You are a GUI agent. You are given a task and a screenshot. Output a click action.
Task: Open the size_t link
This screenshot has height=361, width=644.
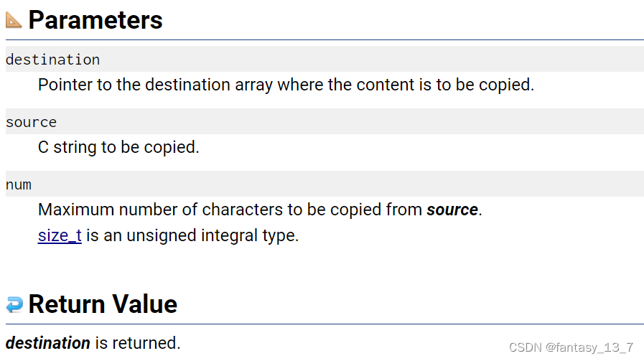click(60, 235)
